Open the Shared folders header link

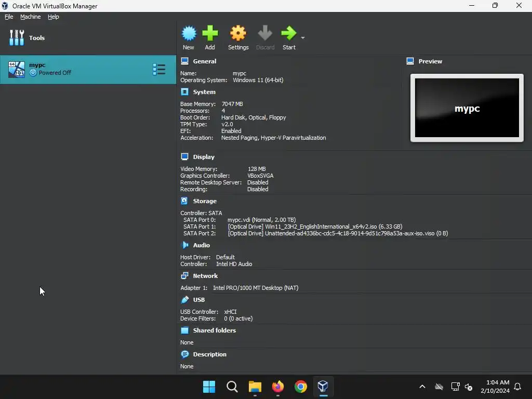(x=215, y=330)
